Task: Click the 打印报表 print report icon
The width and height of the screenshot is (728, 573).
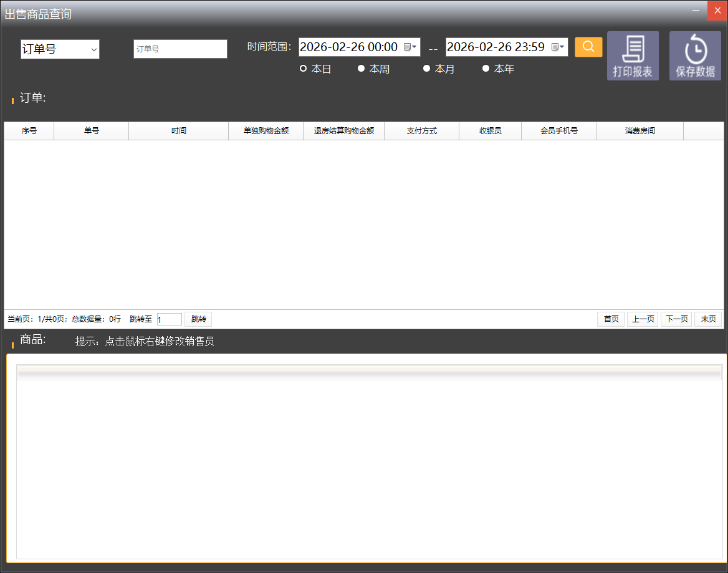Action: (633, 55)
